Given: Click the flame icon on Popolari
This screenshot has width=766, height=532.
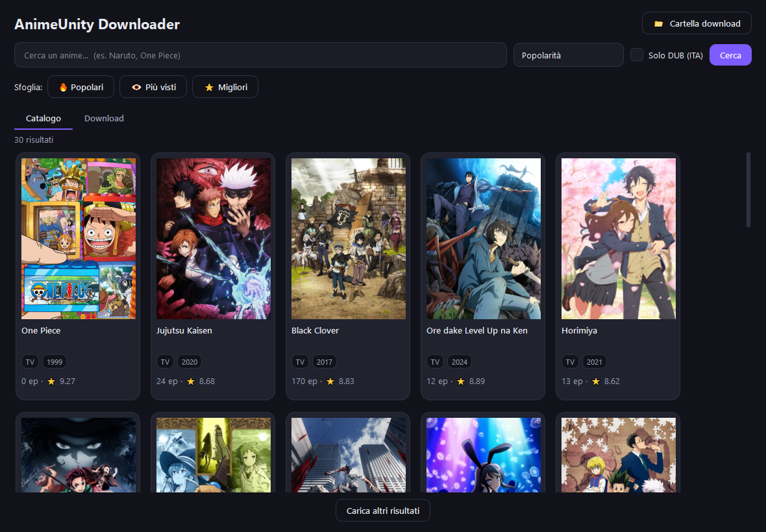Looking at the screenshot, I should pyautogui.click(x=63, y=88).
